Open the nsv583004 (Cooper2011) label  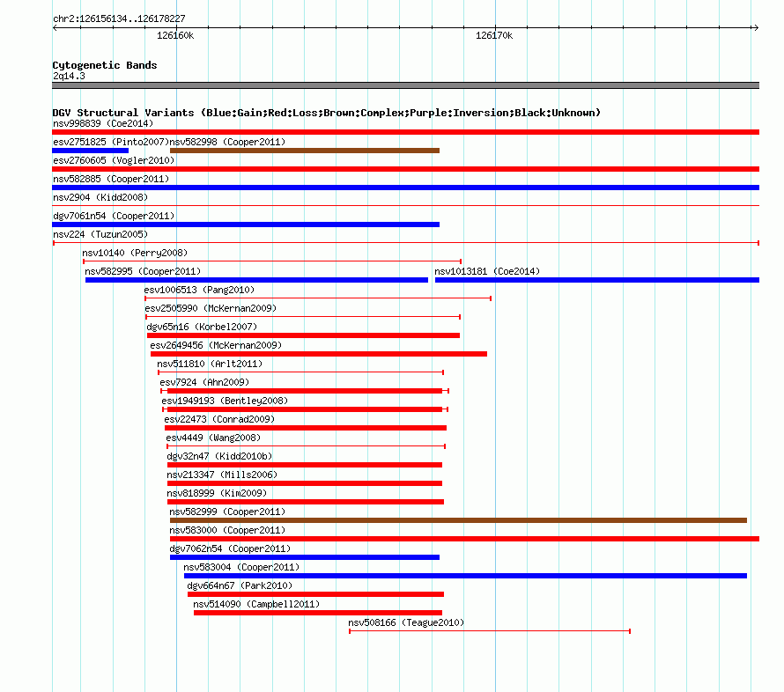pos(241,567)
